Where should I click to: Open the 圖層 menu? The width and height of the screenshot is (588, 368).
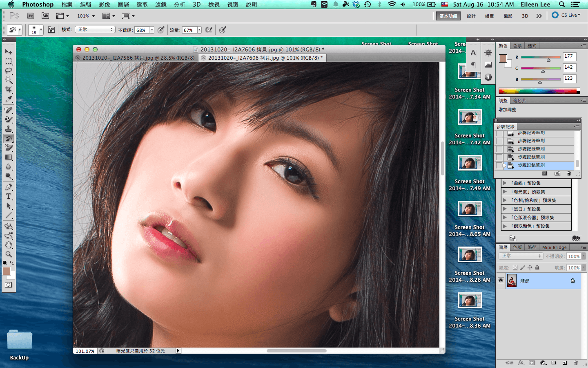(x=123, y=4)
